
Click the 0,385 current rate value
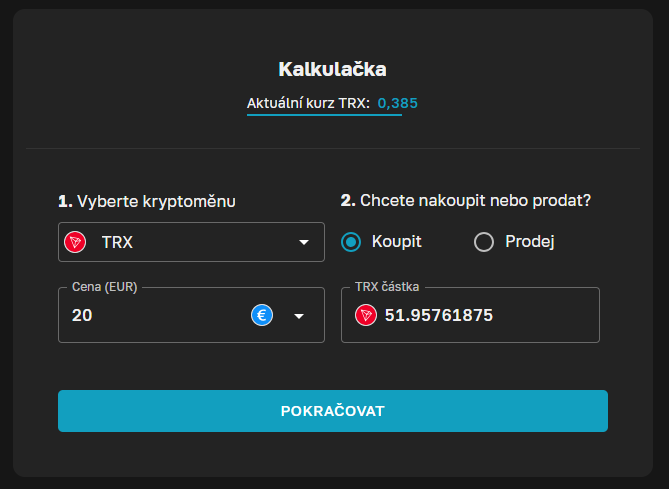click(x=398, y=103)
